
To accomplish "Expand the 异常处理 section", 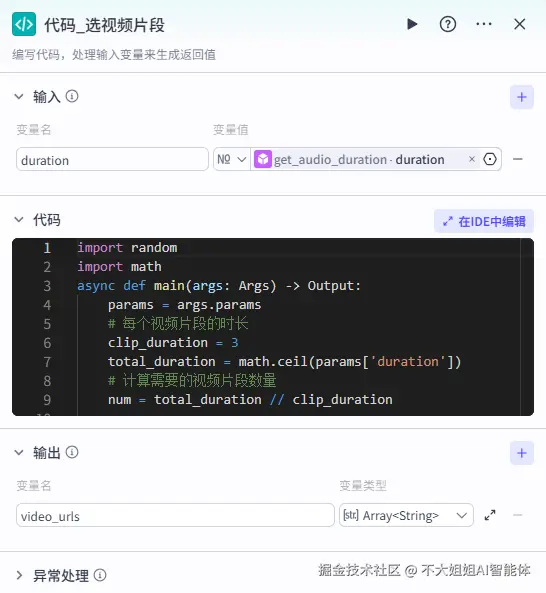I will click(x=19, y=576).
